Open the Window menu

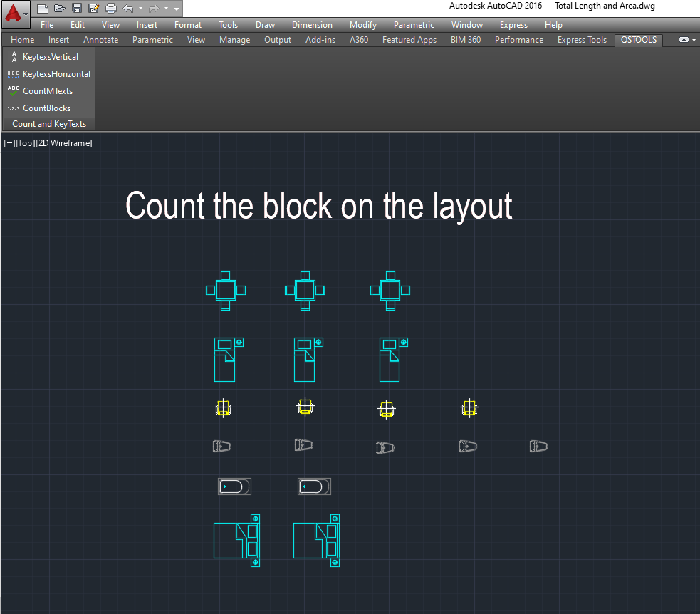click(x=467, y=25)
